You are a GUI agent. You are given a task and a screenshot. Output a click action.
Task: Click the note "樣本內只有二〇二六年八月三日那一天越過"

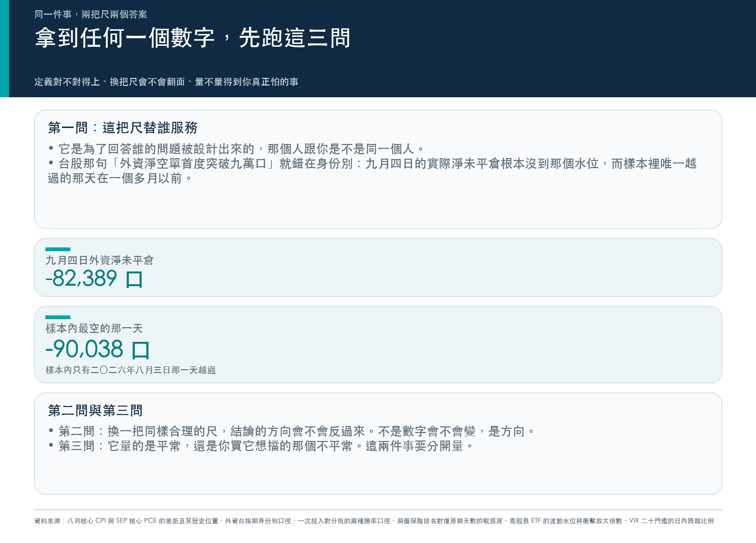(130, 370)
